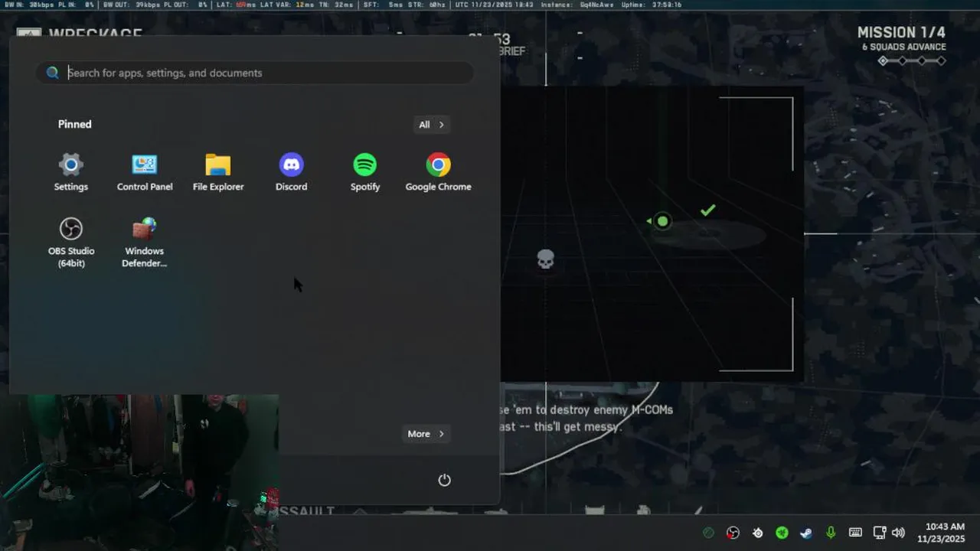
Task: Click OBS recording tray icon
Action: 733,533
